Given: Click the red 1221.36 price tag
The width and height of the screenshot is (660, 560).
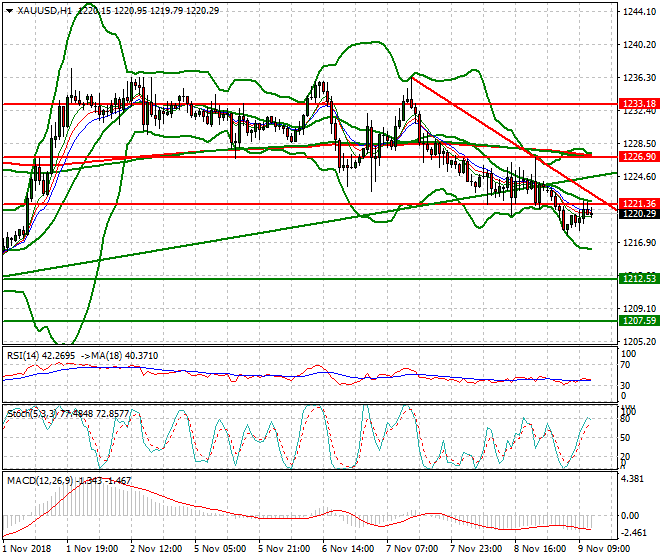Looking at the screenshot, I should coord(639,204).
